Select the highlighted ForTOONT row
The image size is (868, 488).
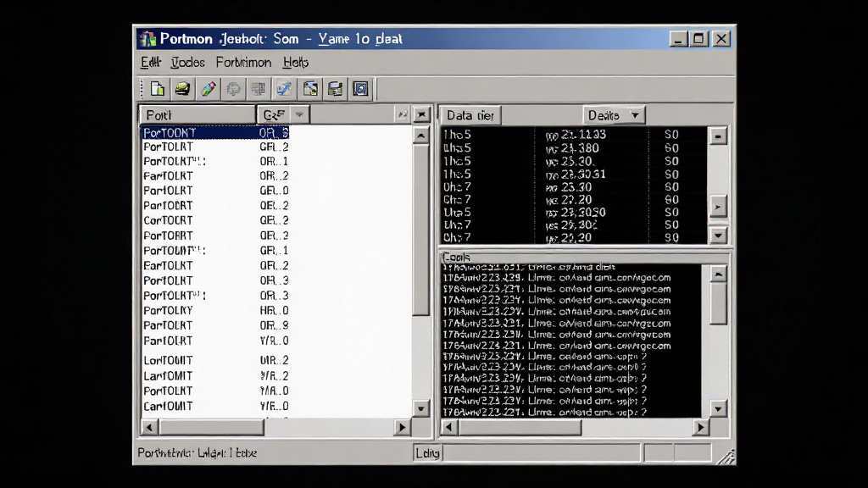coord(215,133)
